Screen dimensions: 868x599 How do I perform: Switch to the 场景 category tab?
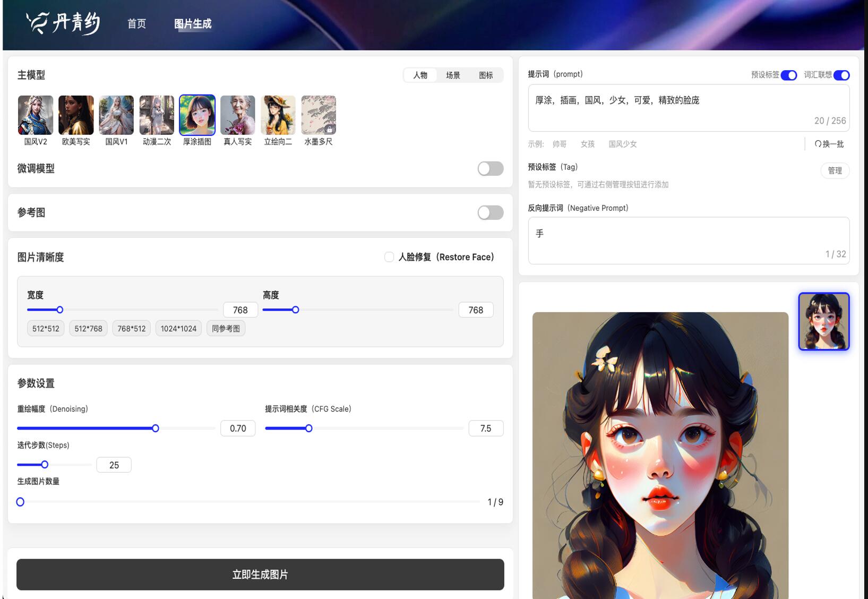click(453, 75)
